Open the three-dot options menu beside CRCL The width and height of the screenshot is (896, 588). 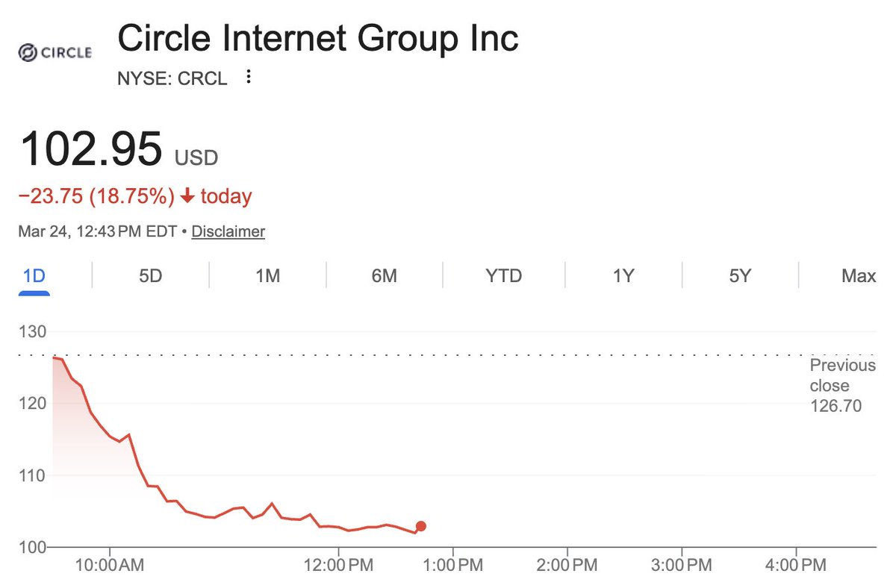click(249, 77)
